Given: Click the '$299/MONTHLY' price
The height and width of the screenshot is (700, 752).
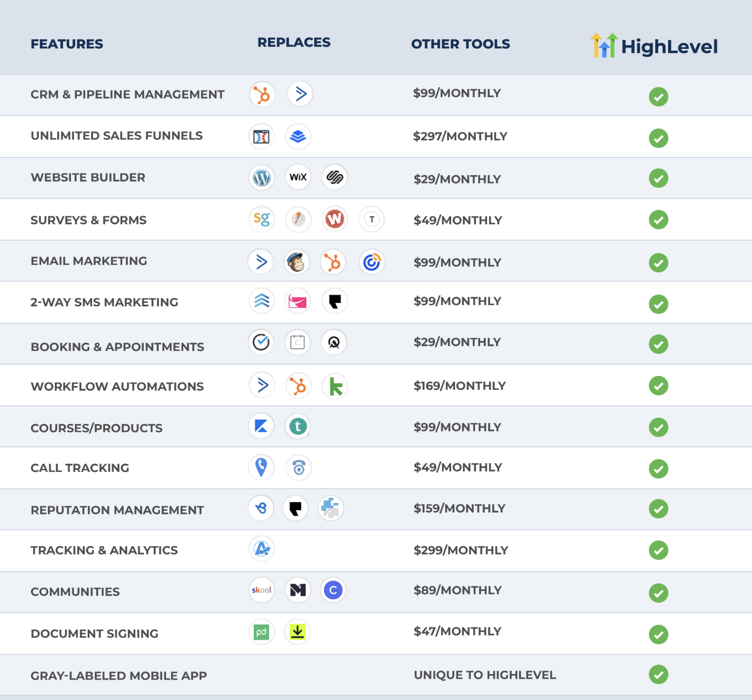Looking at the screenshot, I should [460, 550].
